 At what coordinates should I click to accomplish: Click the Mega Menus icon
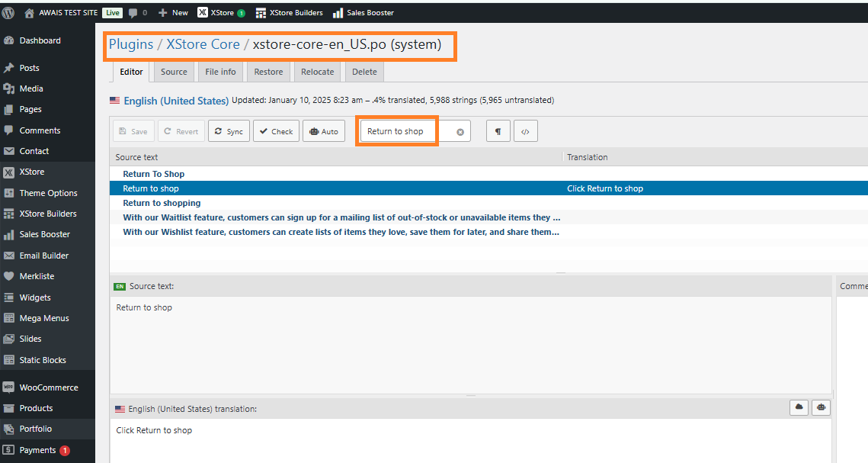(x=9, y=318)
